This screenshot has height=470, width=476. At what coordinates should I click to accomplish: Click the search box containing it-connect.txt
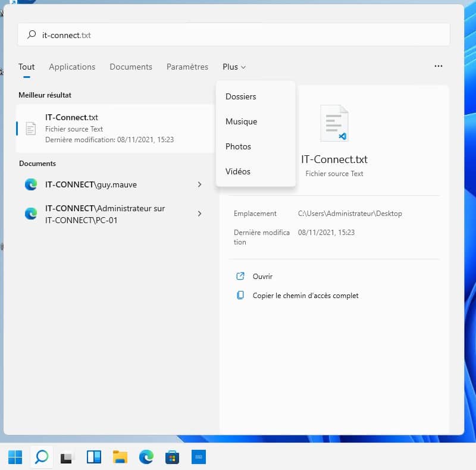point(238,35)
